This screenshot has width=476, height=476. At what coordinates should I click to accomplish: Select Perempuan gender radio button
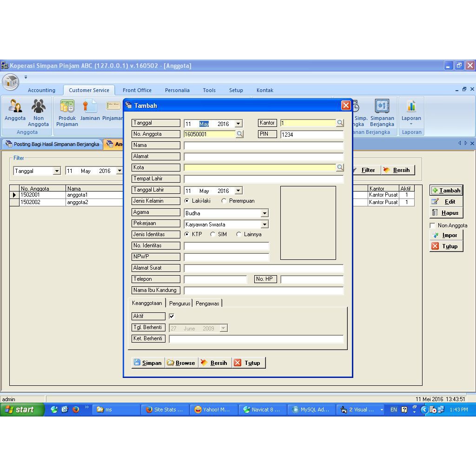tap(224, 201)
